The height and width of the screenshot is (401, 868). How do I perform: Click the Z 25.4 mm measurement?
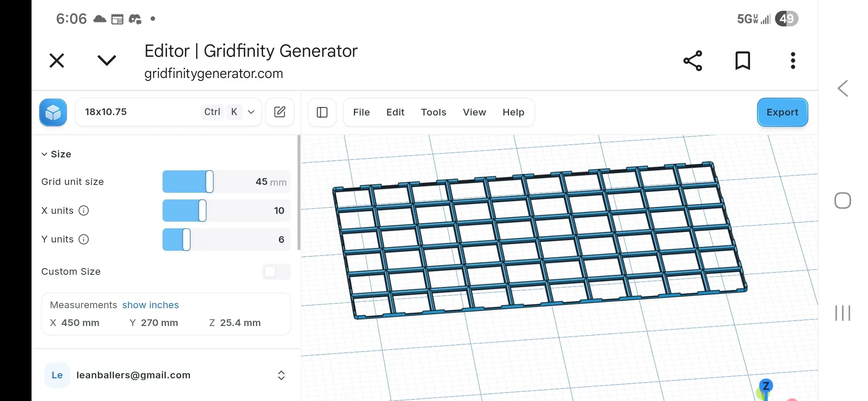tap(235, 323)
